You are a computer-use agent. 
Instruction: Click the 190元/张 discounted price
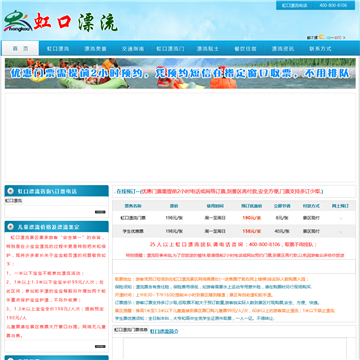point(252,218)
